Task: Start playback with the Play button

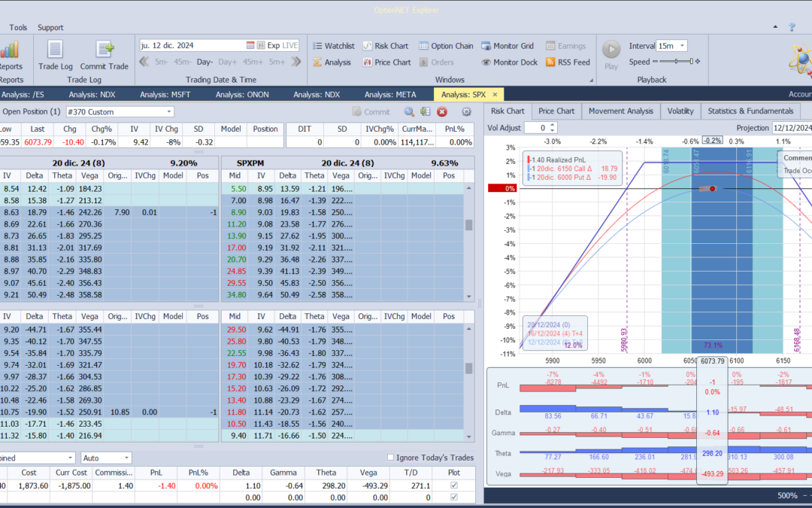Action: point(611,54)
